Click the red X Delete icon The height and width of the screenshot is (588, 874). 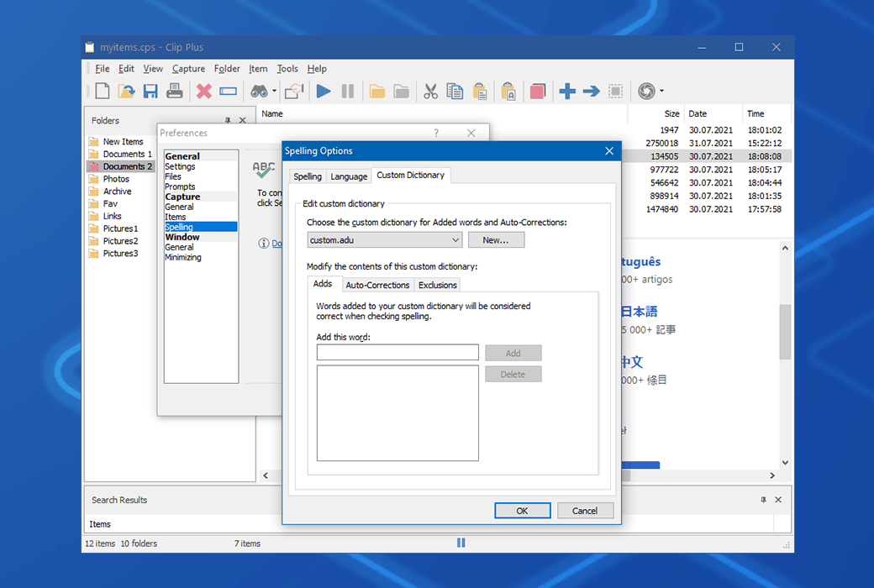[x=204, y=91]
